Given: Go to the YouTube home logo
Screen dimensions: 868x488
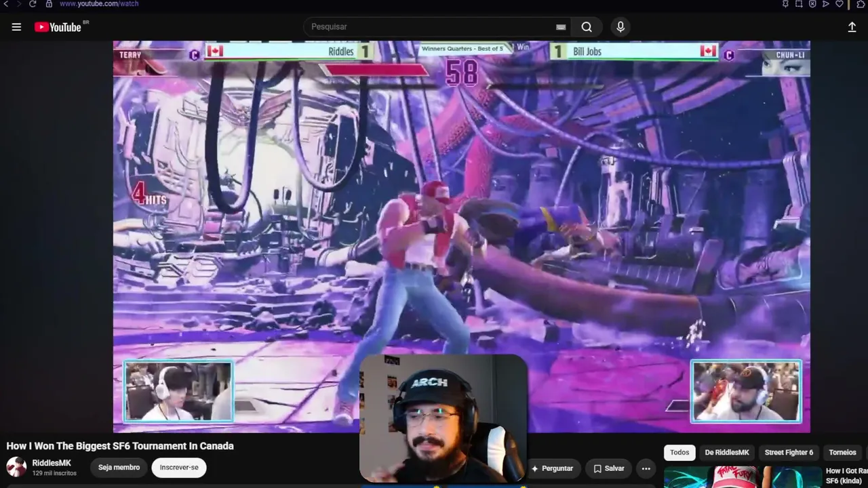Looking at the screenshot, I should click(x=58, y=27).
